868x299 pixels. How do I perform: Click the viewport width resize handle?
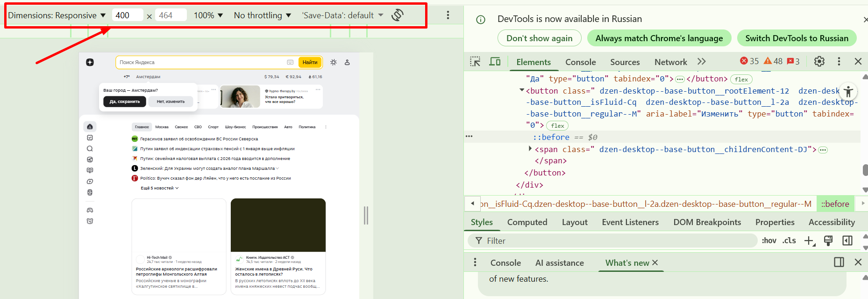[366, 215]
